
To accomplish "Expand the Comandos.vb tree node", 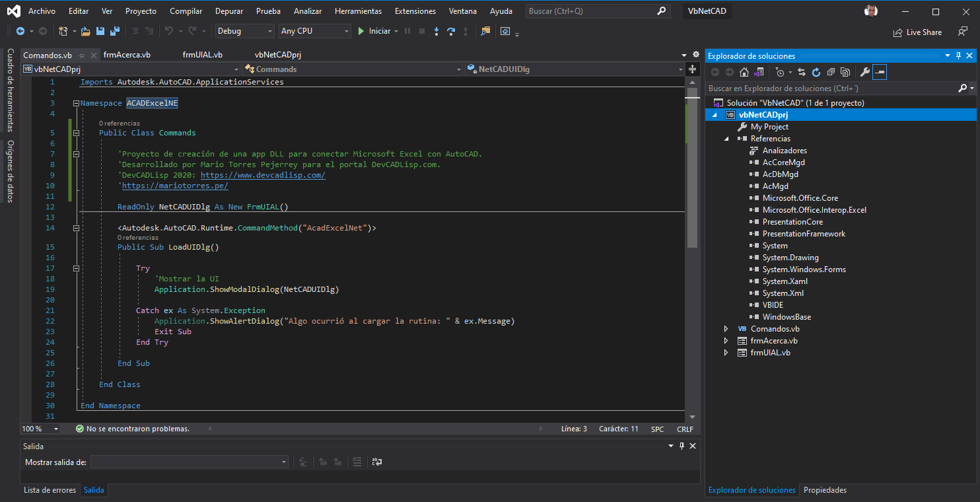I will (x=726, y=328).
